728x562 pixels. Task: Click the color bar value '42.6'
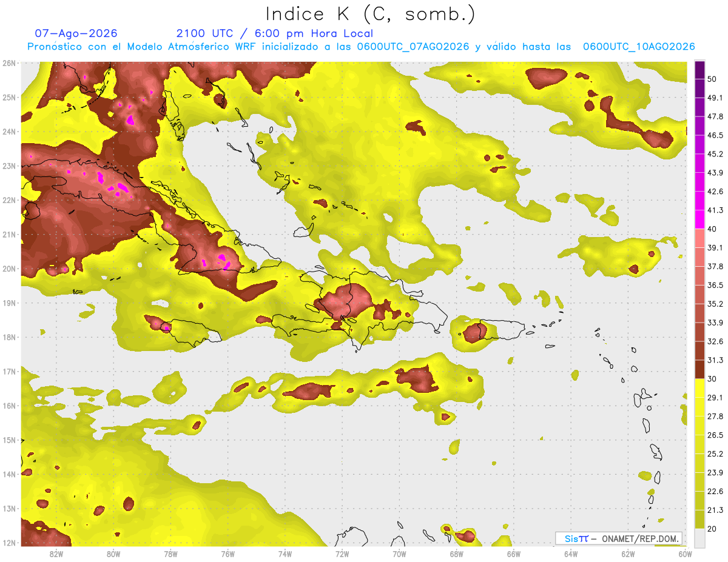click(x=715, y=192)
